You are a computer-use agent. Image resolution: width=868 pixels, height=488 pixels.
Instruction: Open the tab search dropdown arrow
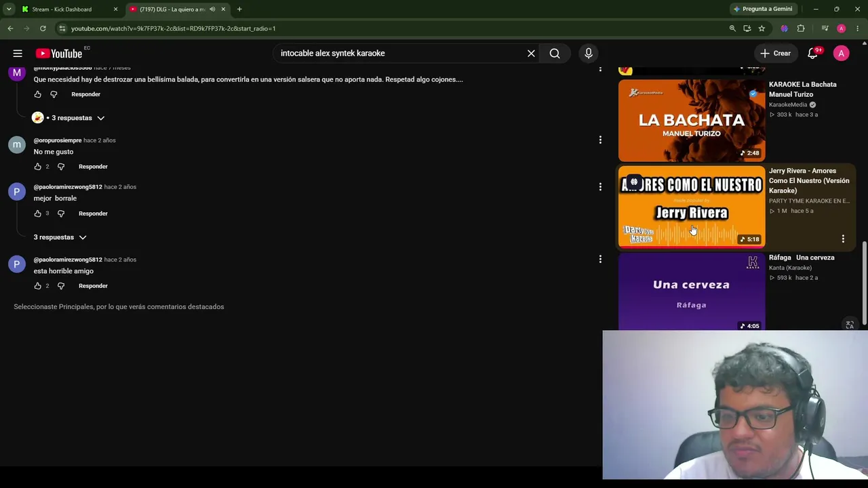tap(9, 9)
